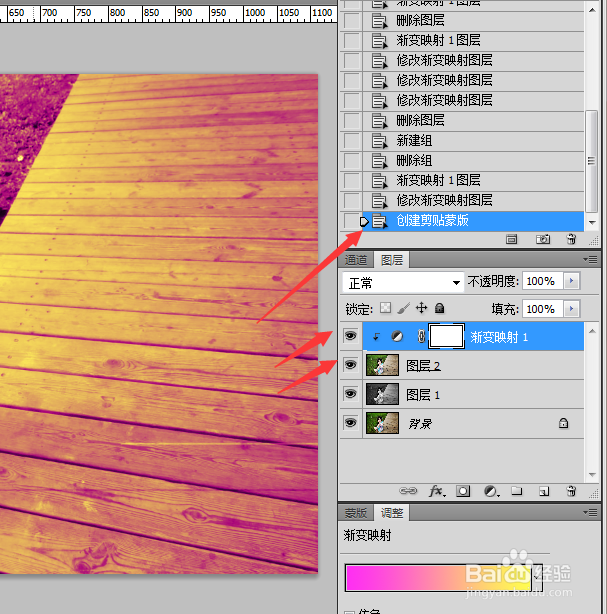
Task: Select the 删除组 history state
Action: pyautogui.click(x=473, y=161)
